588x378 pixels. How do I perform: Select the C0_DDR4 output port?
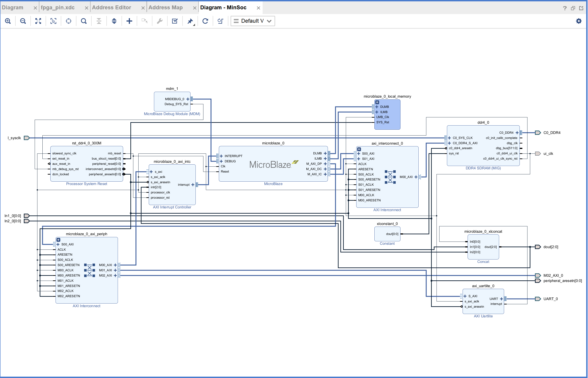coord(538,133)
